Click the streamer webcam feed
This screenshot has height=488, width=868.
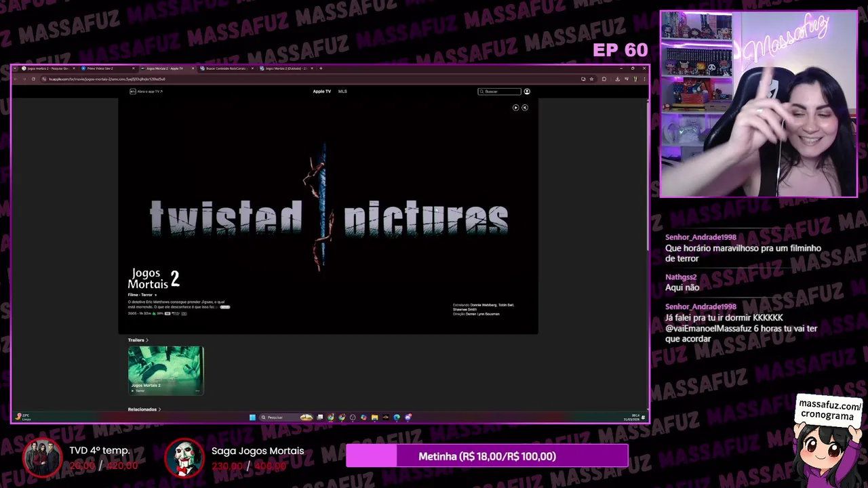(x=759, y=104)
